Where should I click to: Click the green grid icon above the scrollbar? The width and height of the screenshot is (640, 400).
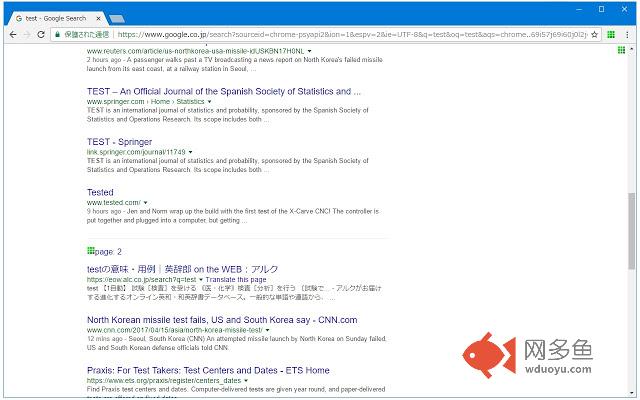click(621, 50)
